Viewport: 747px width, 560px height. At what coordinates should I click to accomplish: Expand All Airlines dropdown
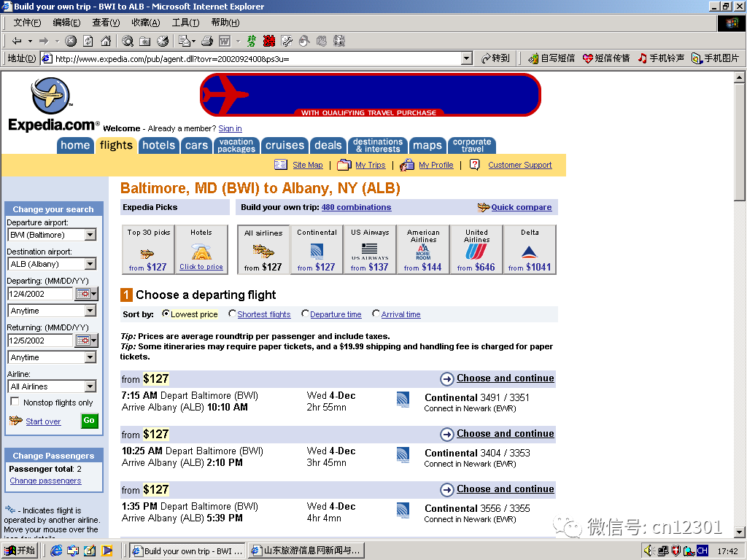click(90, 386)
